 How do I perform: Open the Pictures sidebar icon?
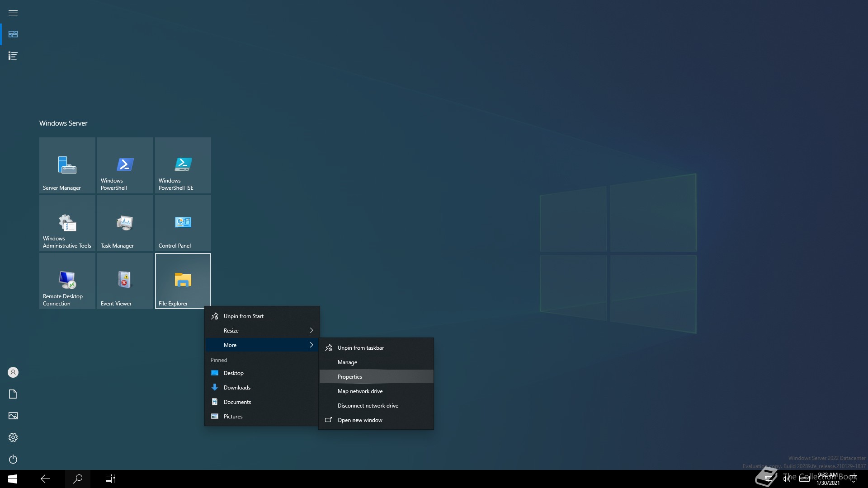tap(13, 416)
